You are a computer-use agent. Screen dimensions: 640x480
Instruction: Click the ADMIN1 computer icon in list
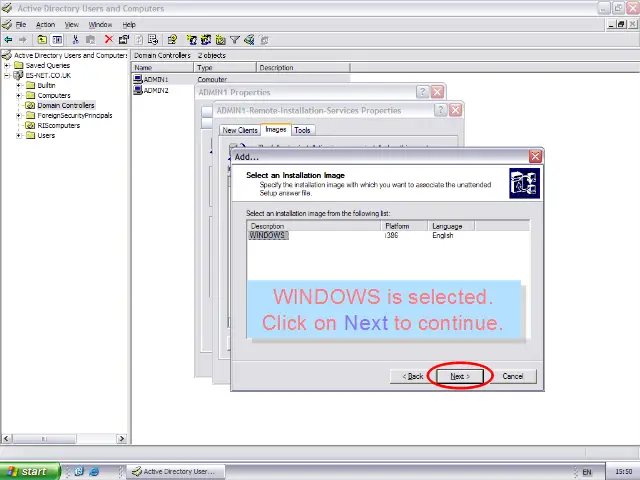(138, 79)
